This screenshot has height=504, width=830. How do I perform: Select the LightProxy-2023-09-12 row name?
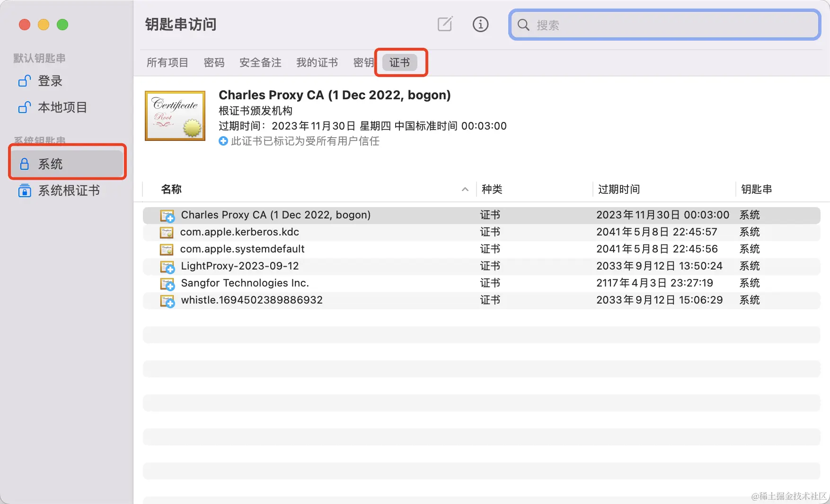[x=240, y=266]
